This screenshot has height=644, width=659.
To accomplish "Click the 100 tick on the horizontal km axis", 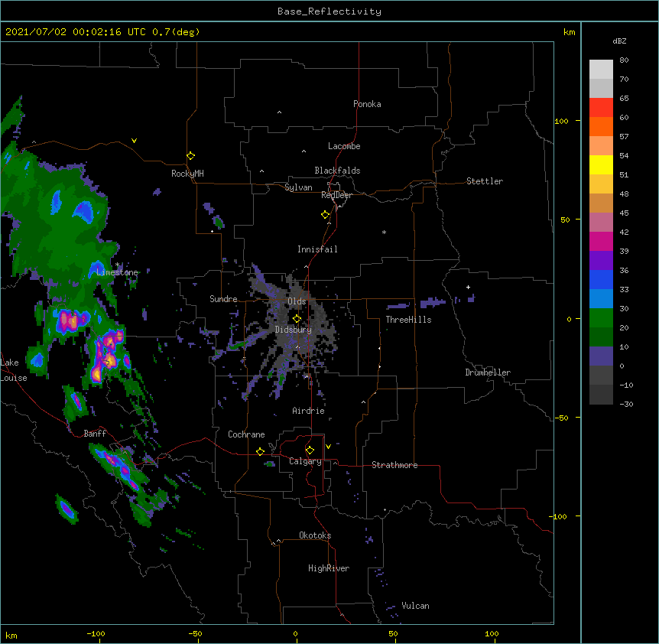I will click(492, 633).
